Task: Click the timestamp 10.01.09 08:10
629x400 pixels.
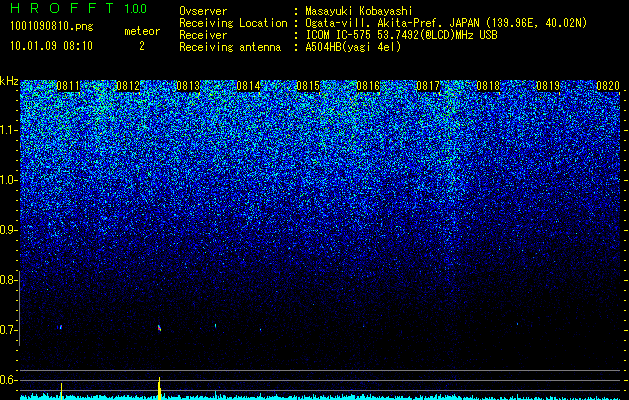Action: point(51,46)
